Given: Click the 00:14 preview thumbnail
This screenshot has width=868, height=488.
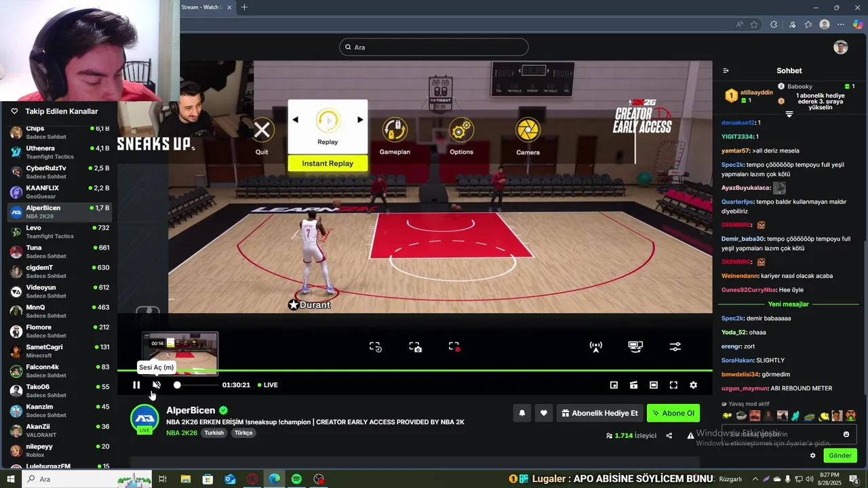Looking at the screenshot, I should (x=180, y=353).
